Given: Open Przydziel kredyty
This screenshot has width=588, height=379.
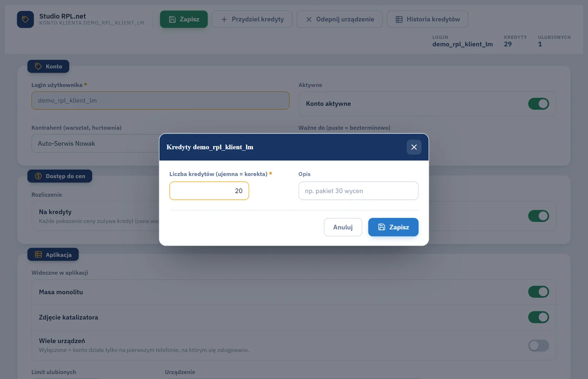Looking at the screenshot, I should (252, 19).
